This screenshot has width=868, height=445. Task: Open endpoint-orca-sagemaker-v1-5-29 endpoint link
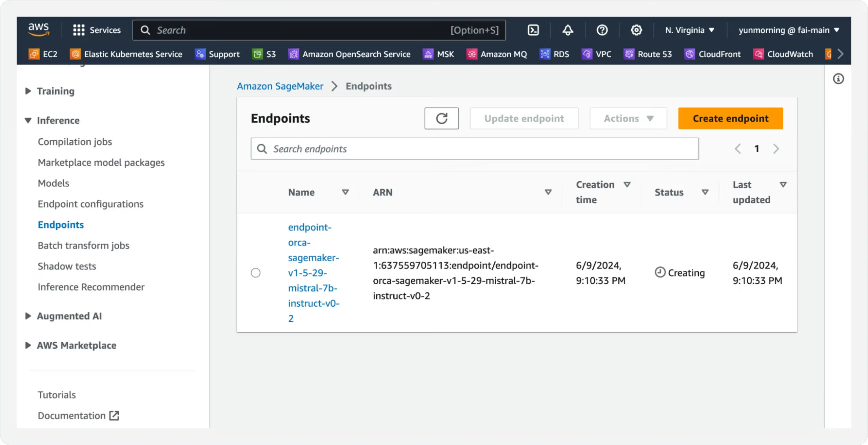[314, 272]
